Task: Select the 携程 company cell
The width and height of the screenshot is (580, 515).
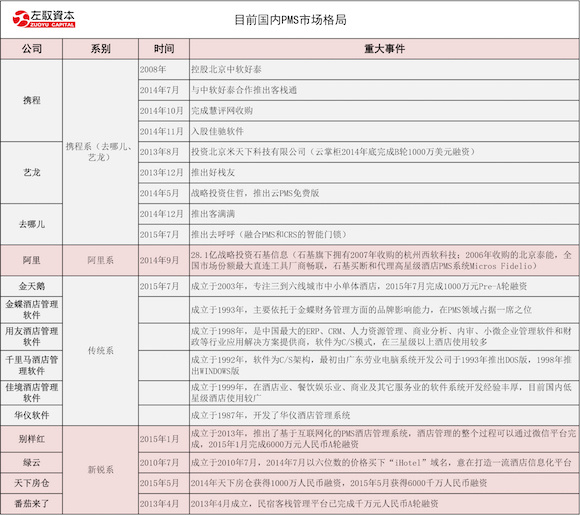Action: click(31, 100)
